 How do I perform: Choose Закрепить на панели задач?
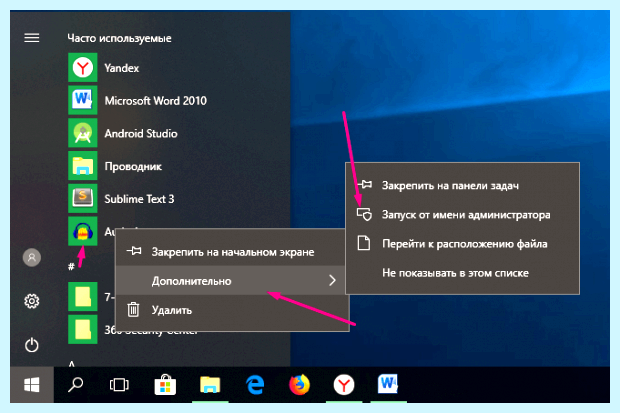coord(463,185)
